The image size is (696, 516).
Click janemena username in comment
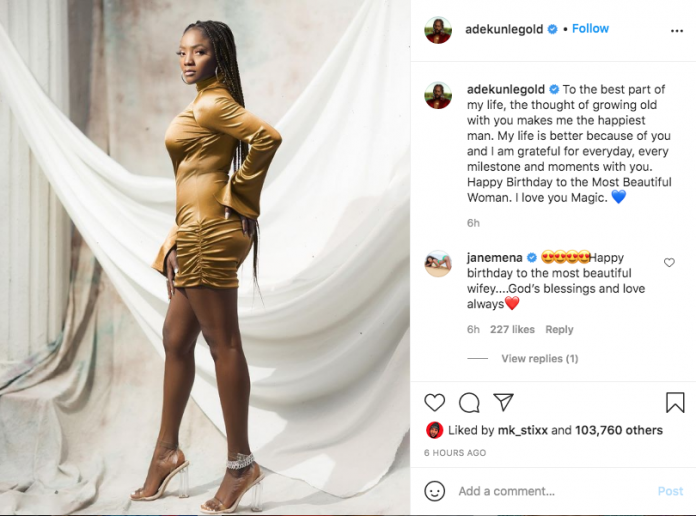[494, 258]
